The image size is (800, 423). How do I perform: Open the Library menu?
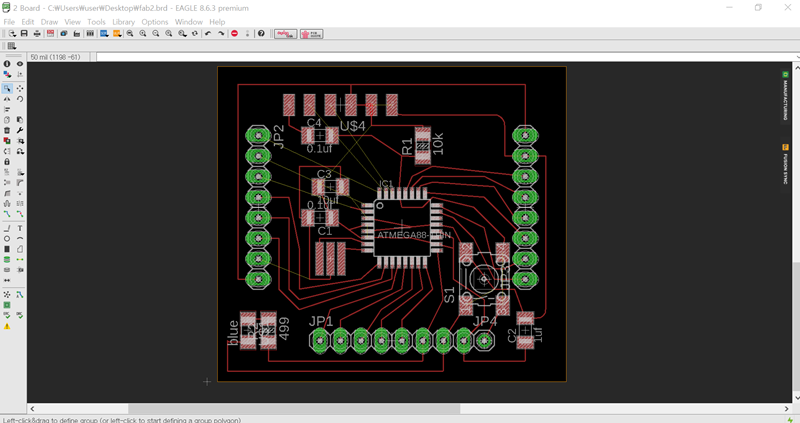coord(123,22)
